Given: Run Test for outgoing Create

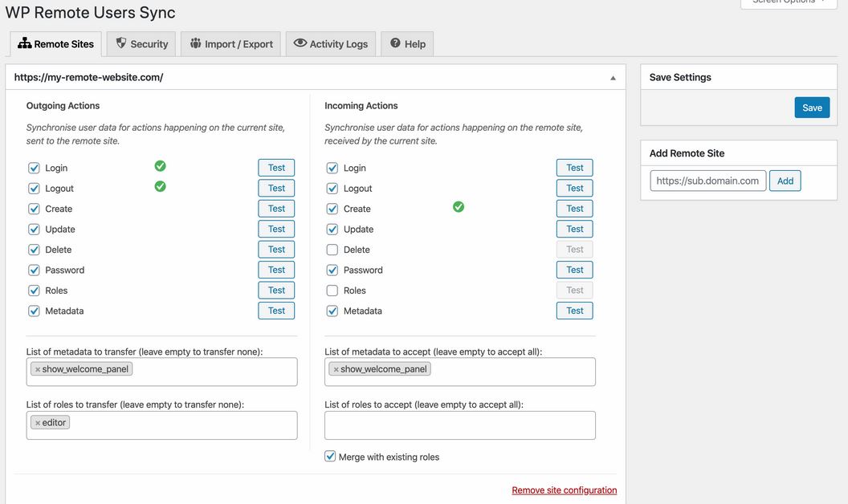Looking at the screenshot, I should click(276, 209).
